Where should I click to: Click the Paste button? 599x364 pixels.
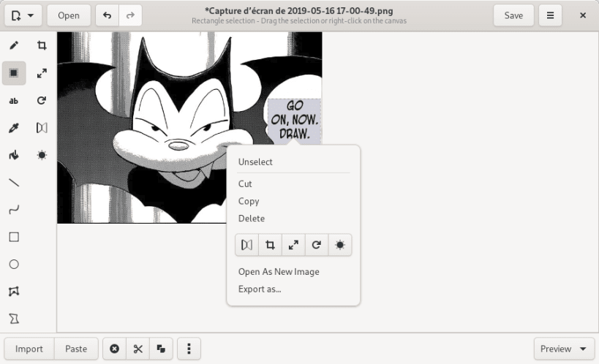tap(76, 349)
